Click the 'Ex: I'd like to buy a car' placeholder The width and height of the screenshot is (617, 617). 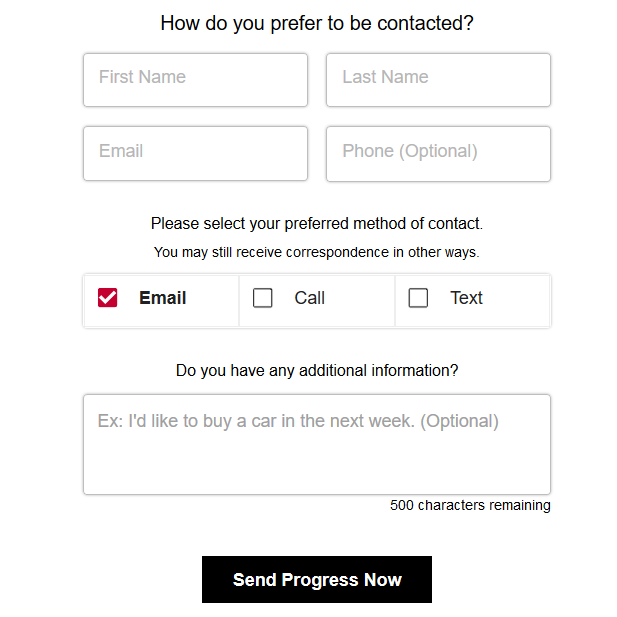click(298, 421)
